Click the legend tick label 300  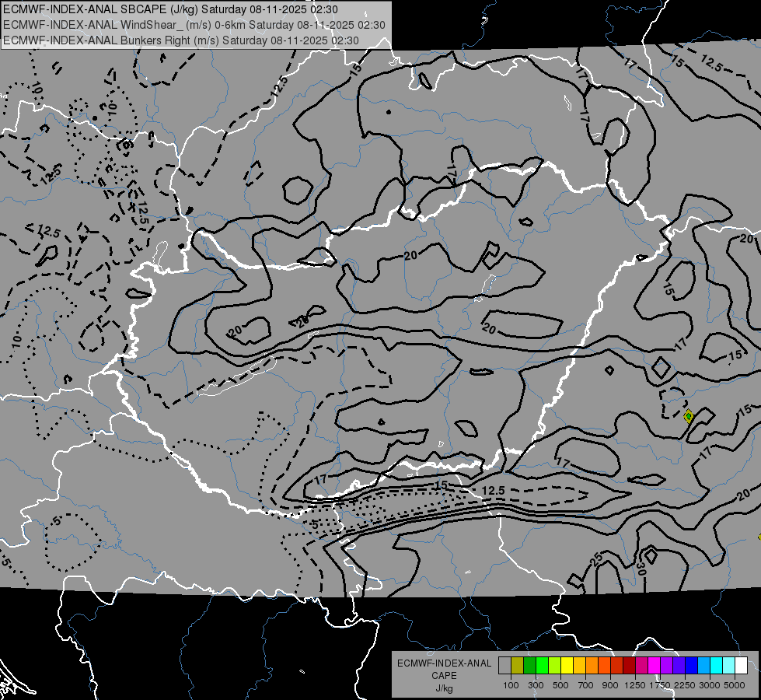(536, 685)
